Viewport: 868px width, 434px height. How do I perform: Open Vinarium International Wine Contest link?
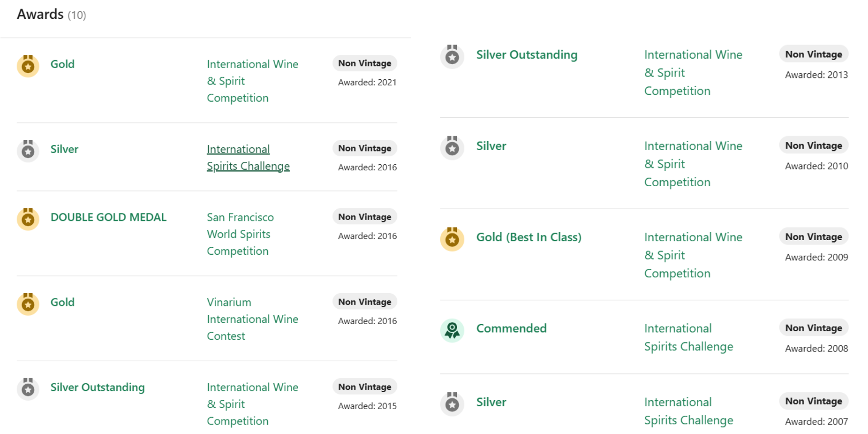tap(252, 319)
